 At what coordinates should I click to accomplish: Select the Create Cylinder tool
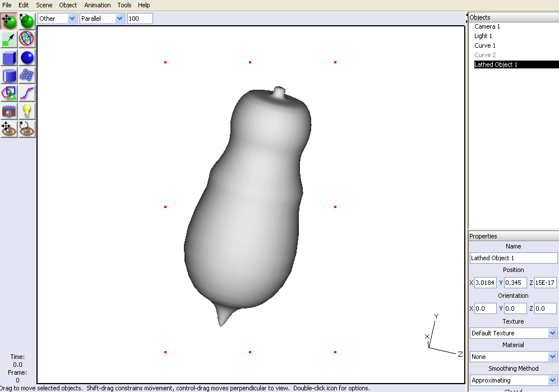pyautogui.click(x=9, y=75)
